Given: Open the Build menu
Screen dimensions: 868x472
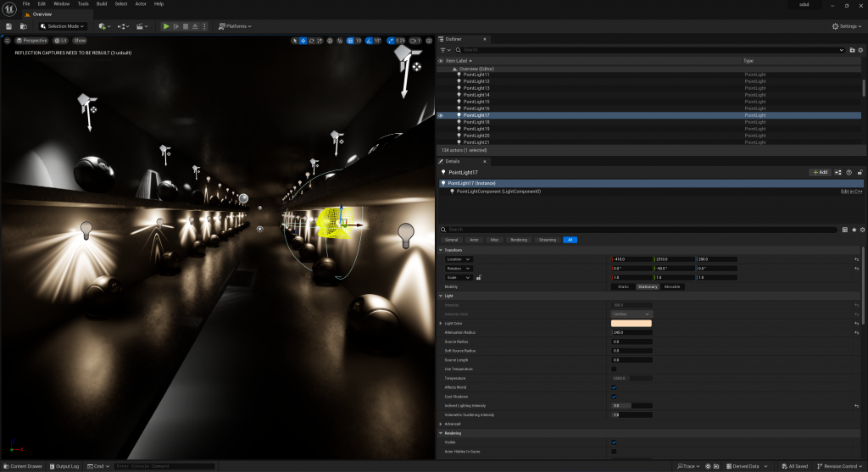Looking at the screenshot, I should [101, 4].
